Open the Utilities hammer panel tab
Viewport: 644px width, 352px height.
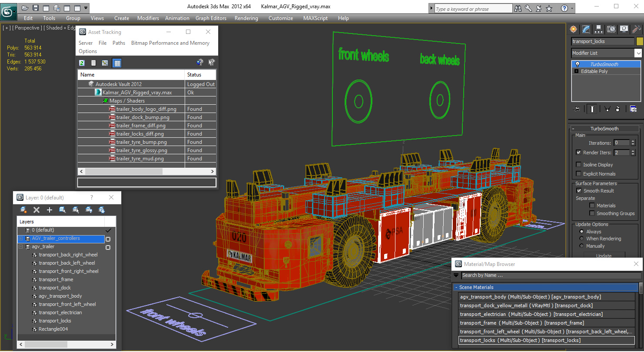(637, 29)
